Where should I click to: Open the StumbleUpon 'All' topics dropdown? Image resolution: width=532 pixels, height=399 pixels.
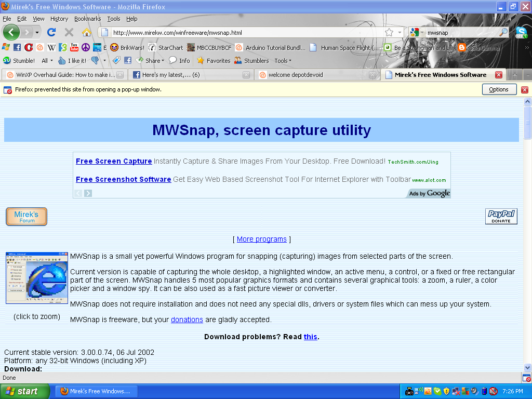pos(47,61)
